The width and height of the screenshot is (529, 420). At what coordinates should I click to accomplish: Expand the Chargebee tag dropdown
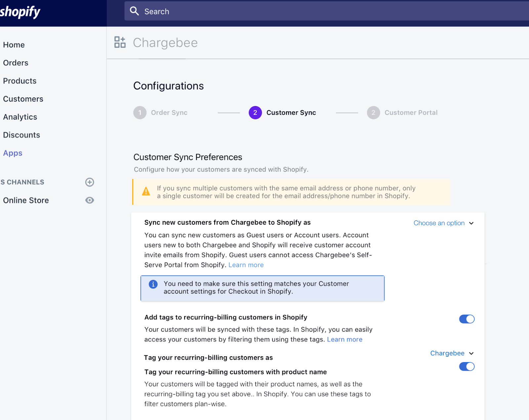(x=452, y=353)
